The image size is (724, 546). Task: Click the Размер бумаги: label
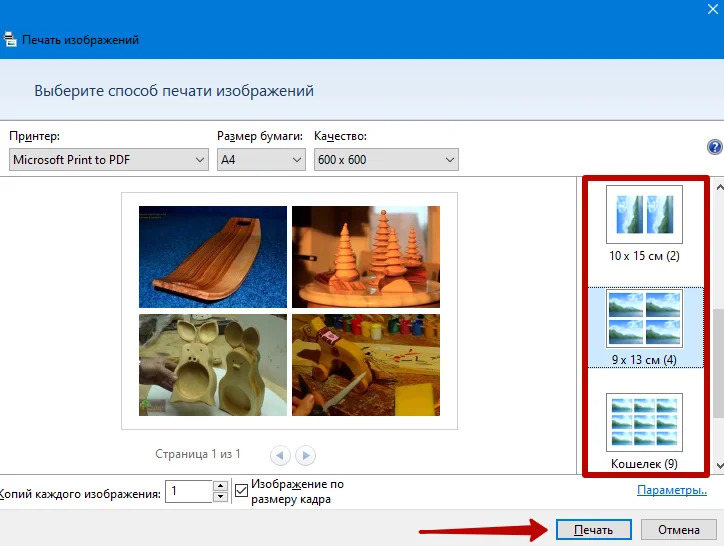(x=260, y=136)
